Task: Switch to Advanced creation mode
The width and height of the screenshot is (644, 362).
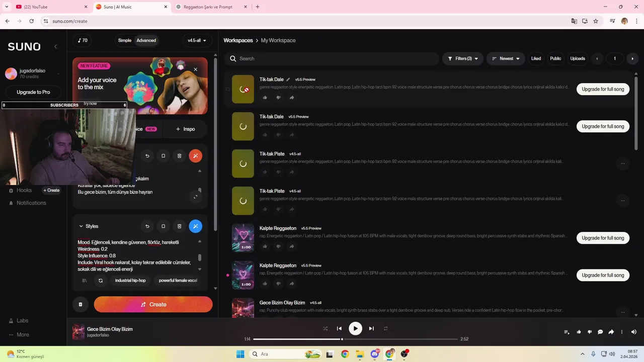Action: 146,40
